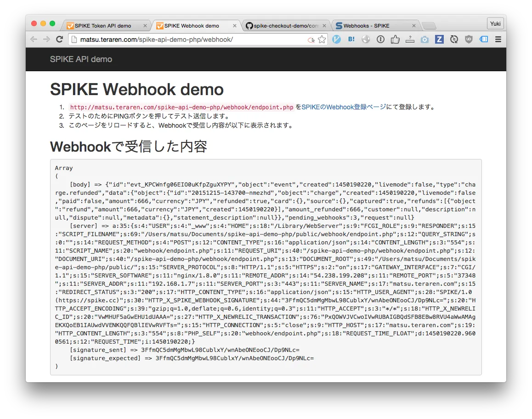Click the info circle extension icon
532x419 pixels.
coord(381,40)
